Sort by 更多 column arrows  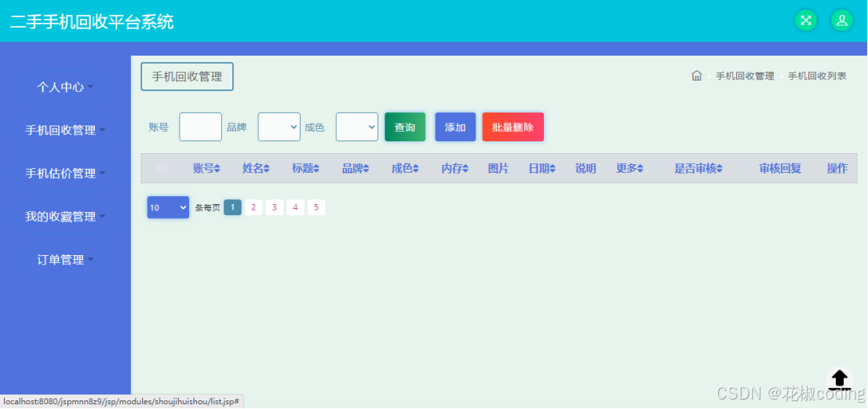pyautogui.click(x=640, y=169)
